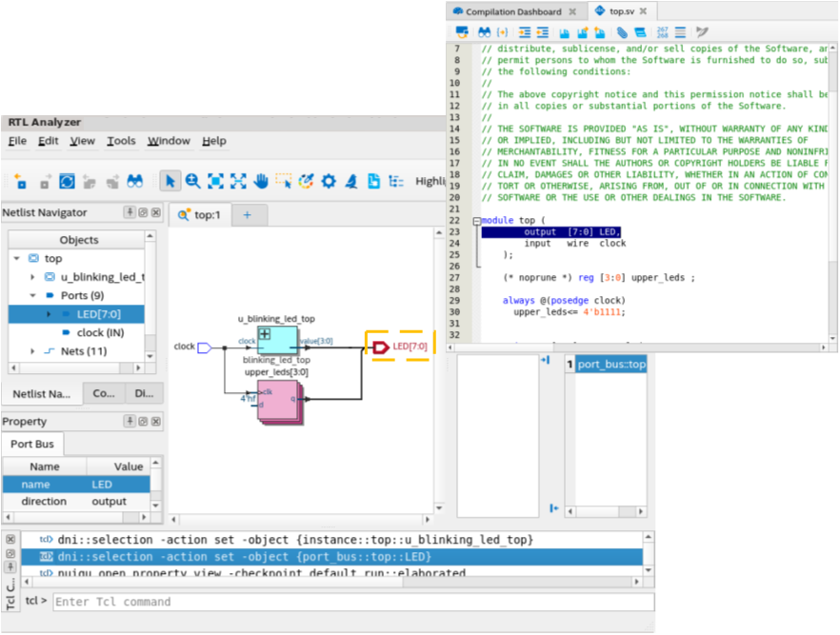Click the binoculars find icon in RTL Analyzer toolbar
The image size is (840, 635).
point(135,181)
